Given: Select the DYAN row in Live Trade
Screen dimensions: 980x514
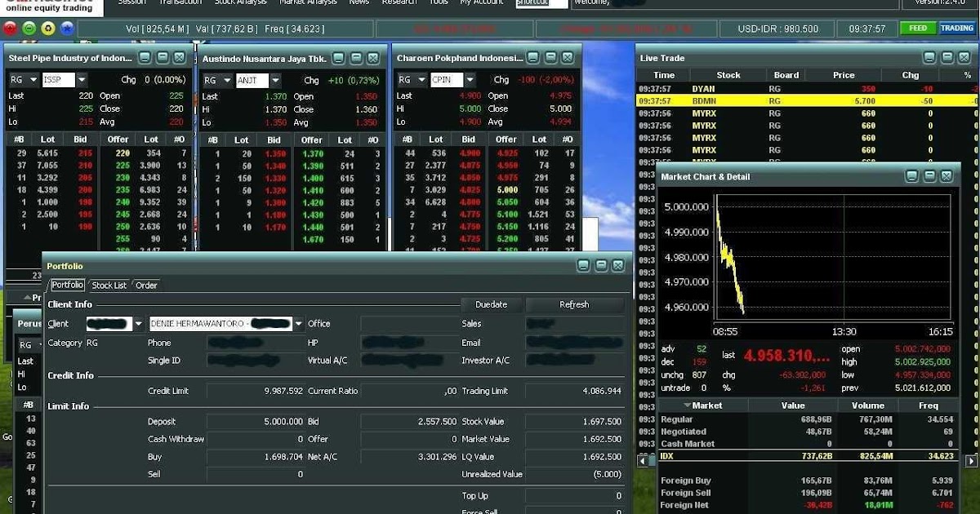Looking at the screenshot, I should point(807,89).
